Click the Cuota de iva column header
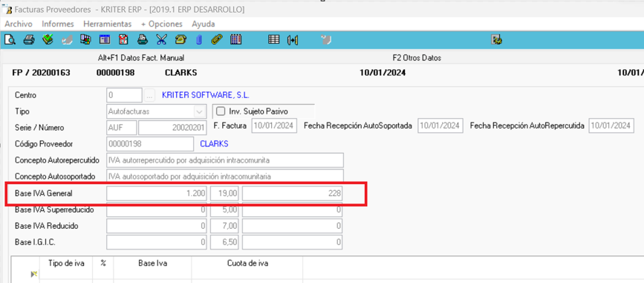Screen dimensions: 644x283 point(247,264)
